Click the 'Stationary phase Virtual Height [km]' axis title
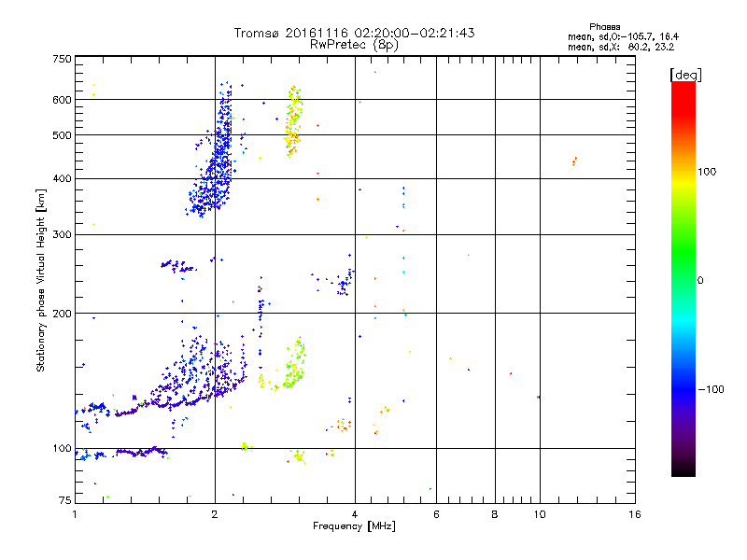The width and height of the screenshot is (747, 560). coord(41,280)
